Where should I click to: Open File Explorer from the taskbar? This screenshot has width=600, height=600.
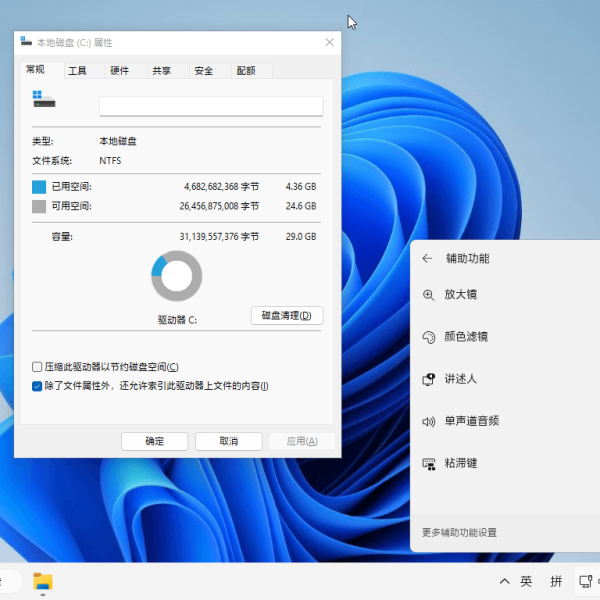(x=43, y=582)
